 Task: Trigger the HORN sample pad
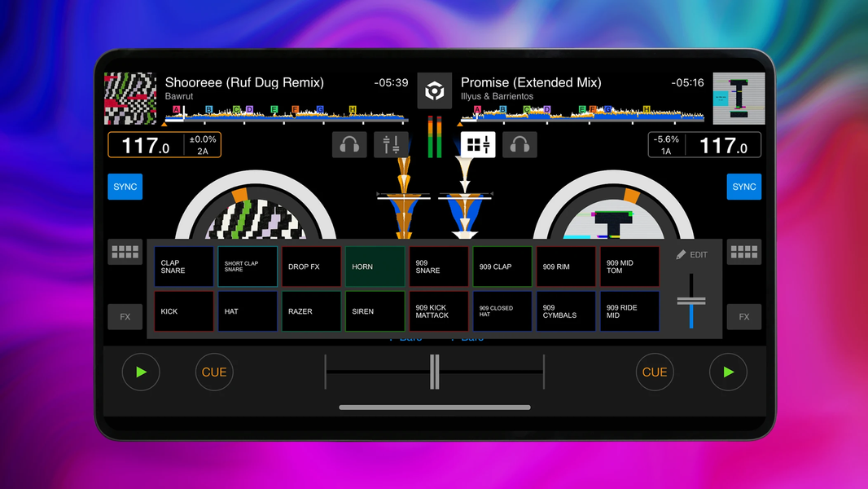tap(375, 267)
